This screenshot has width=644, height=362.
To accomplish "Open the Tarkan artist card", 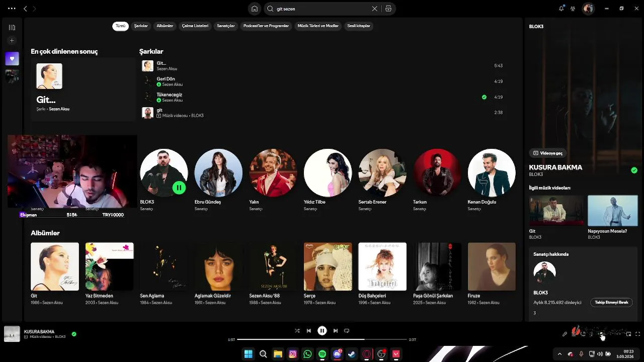I will 437,179.
